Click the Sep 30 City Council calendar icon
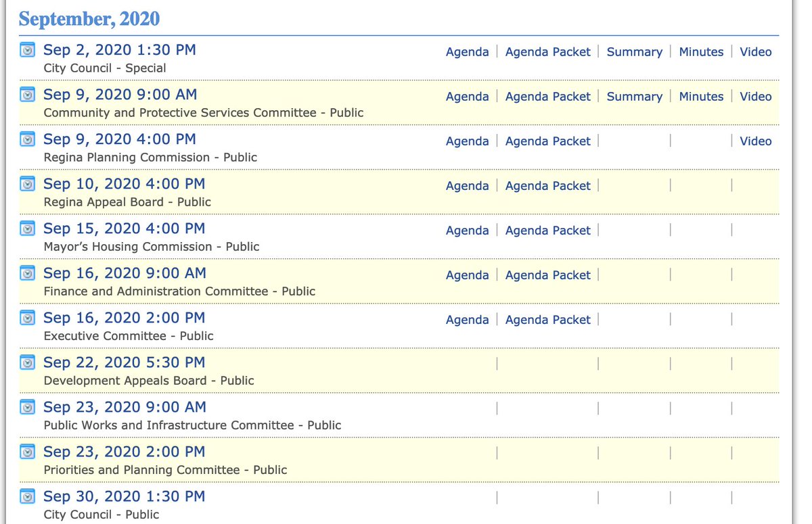Screen dimensions: 812x524 27,496
